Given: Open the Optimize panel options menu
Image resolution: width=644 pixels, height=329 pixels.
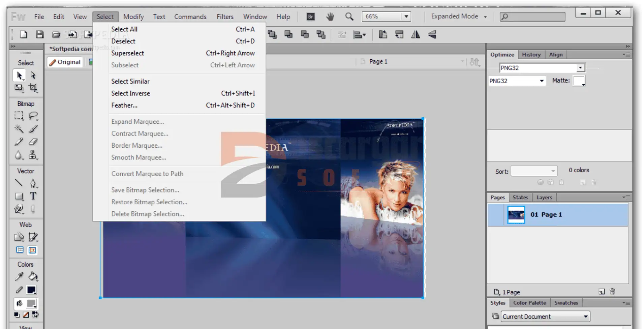Looking at the screenshot, I should point(626,55).
